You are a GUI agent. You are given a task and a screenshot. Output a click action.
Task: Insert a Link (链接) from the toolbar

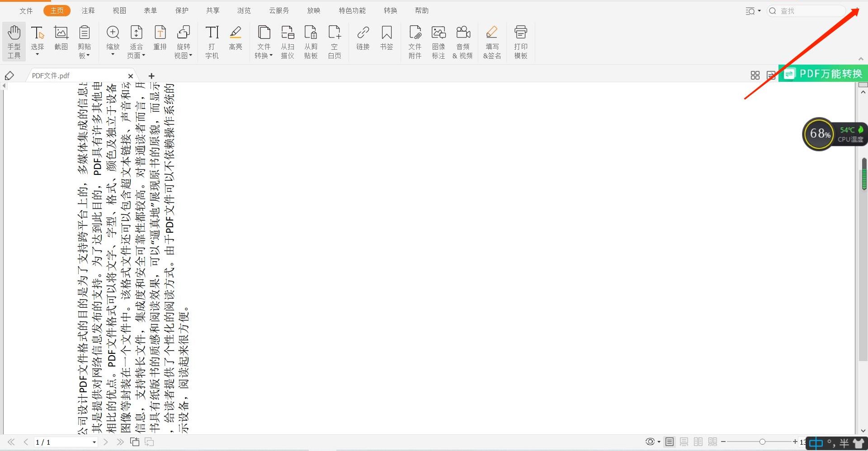coord(363,38)
